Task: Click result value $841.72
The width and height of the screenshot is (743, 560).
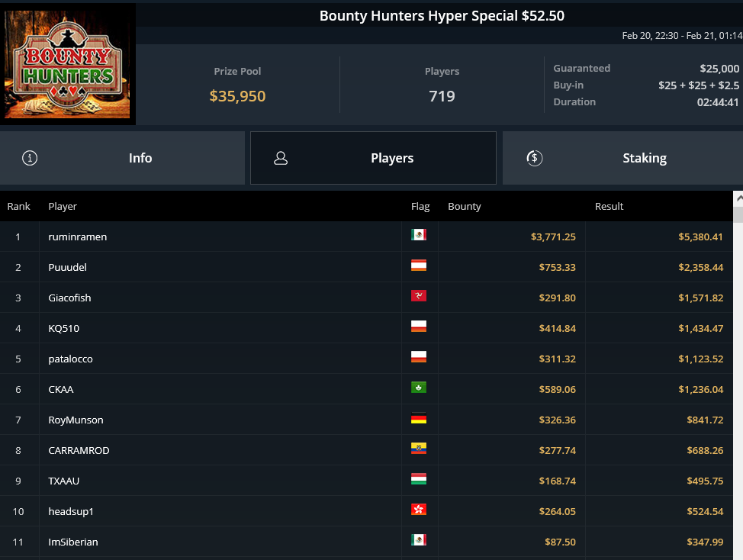Action: click(x=705, y=420)
